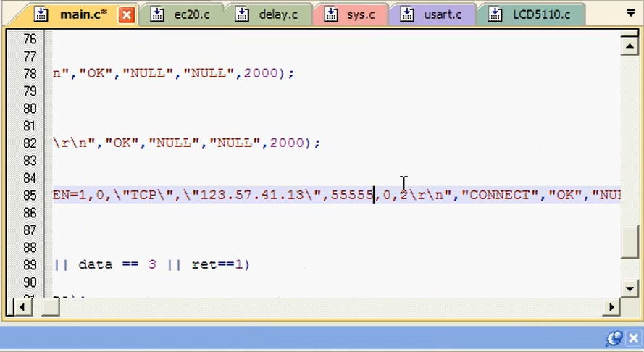Click the vertical scrollbar up arrow
Viewport: 644px width, 352px height.
(x=630, y=46)
